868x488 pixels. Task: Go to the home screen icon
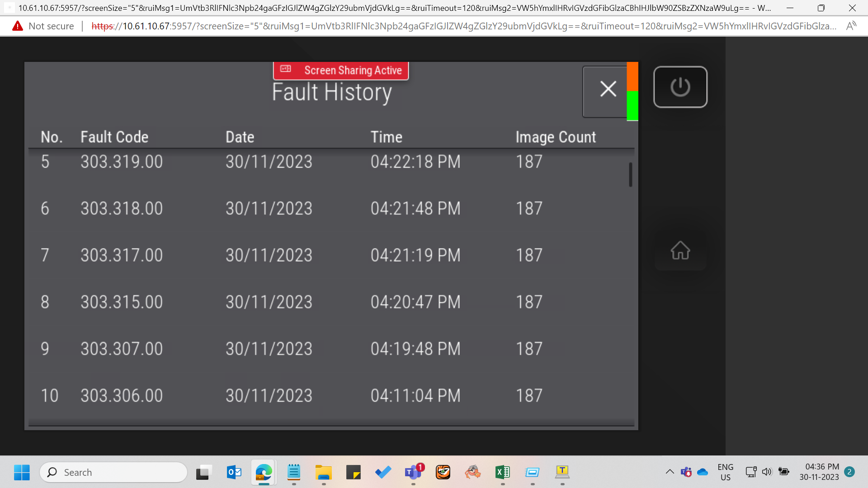pos(680,250)
